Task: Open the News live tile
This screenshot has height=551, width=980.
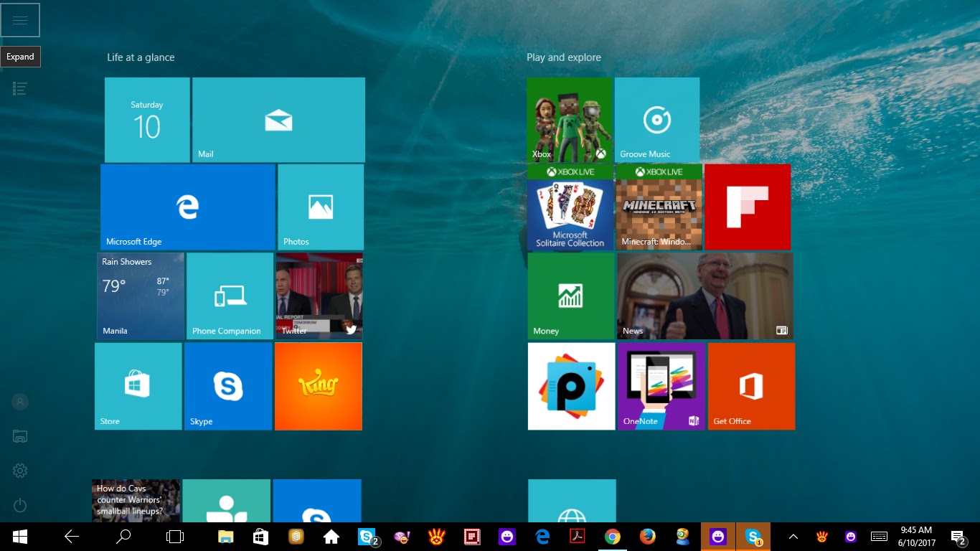Action: [x=705, y=296]
